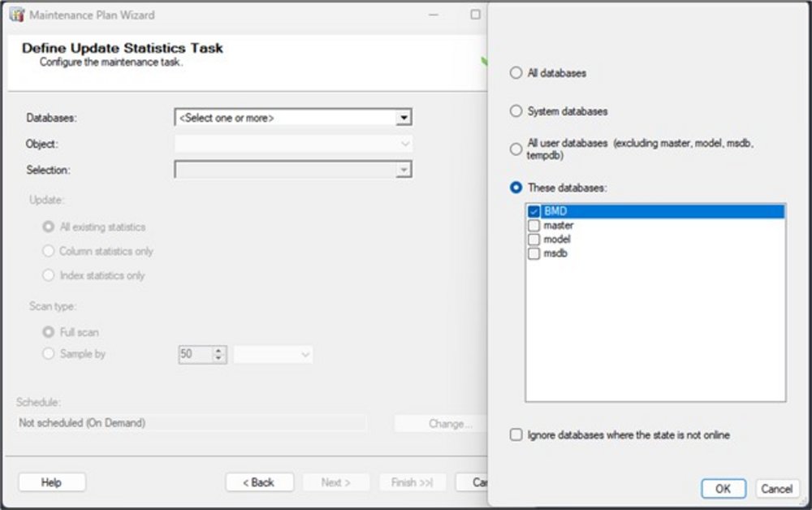Image resolution: width=812 pixels, height=510 pixels.
Task: Select All user databases radio option
Action: coord(516,149)
